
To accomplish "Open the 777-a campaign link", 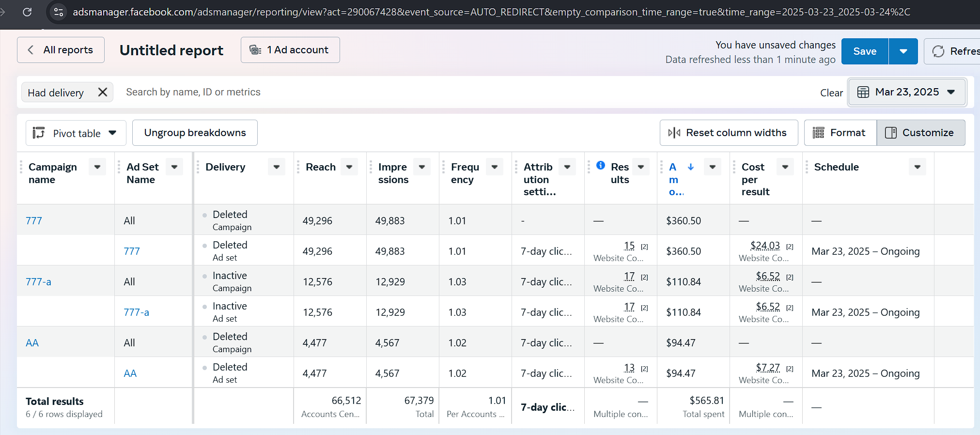I will (38, 282).
